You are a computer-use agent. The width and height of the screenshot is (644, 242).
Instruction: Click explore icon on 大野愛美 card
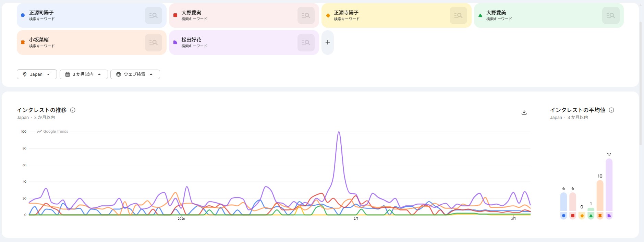click(610, 15)
